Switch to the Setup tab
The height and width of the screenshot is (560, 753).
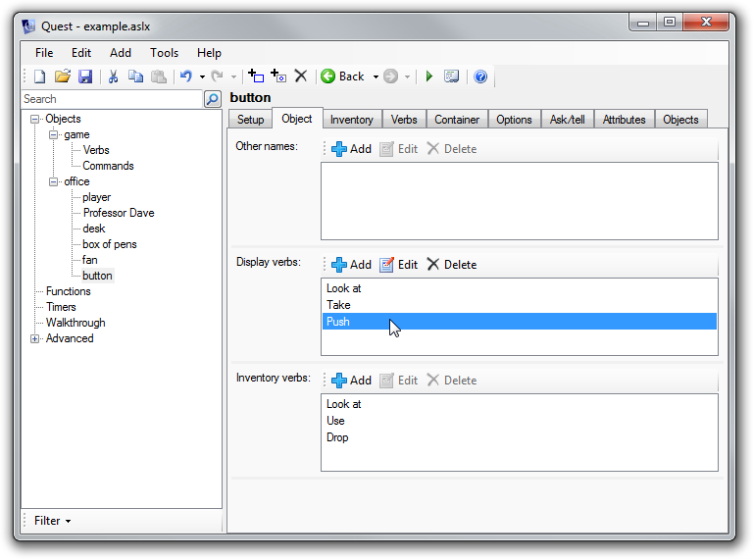250,120
